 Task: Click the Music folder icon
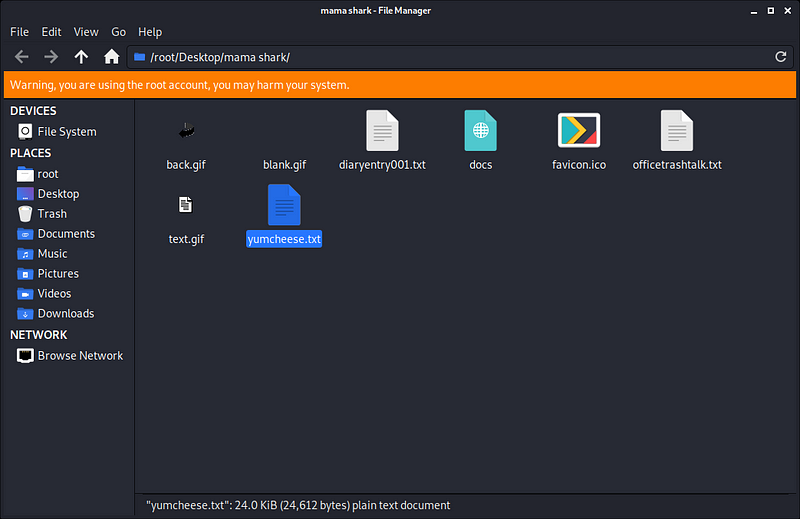(x=25, y=254)
